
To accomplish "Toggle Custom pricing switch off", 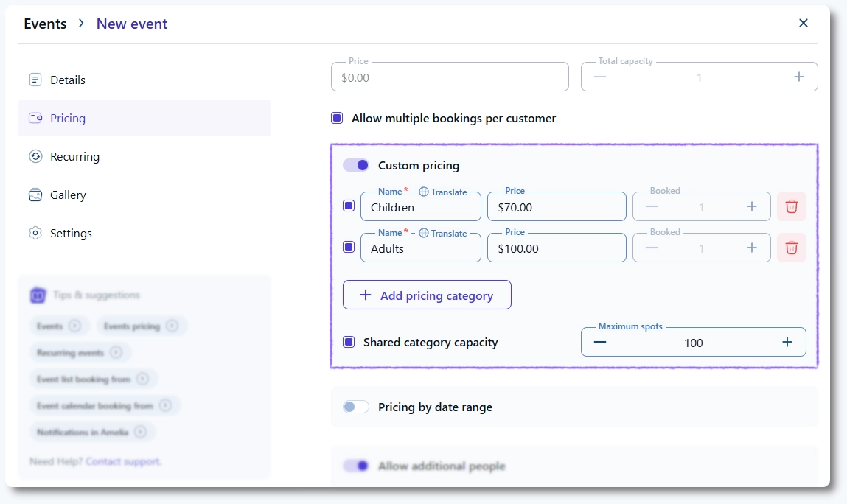I will pyautogui.click(x=356, y=166).
